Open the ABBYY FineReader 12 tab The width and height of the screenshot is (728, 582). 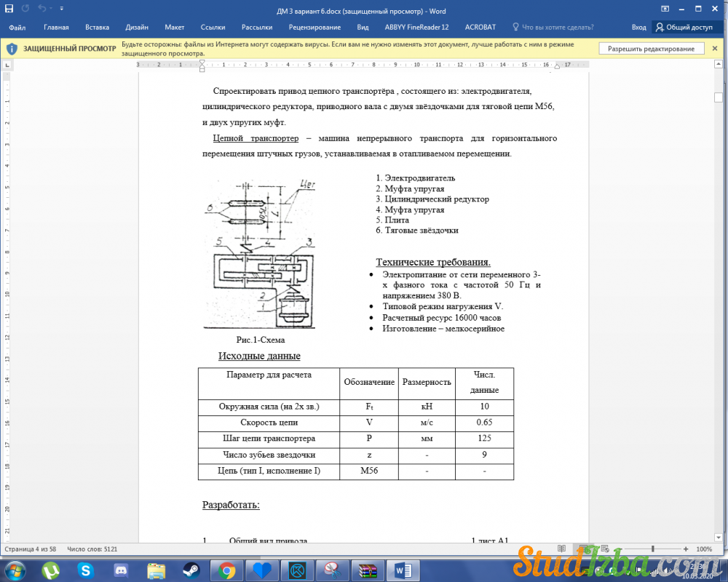click(x=416, y=27)
